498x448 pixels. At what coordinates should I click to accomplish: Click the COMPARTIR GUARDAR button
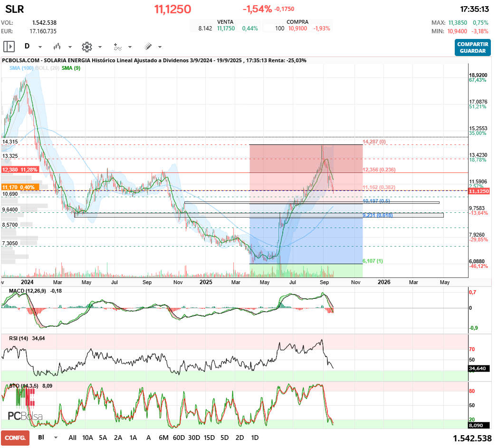(473, 48)
